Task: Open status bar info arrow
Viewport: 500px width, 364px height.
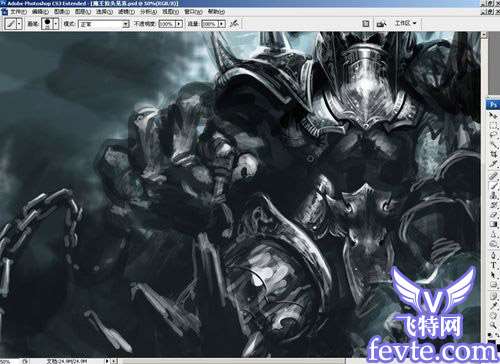Action: tap(107, 361)
